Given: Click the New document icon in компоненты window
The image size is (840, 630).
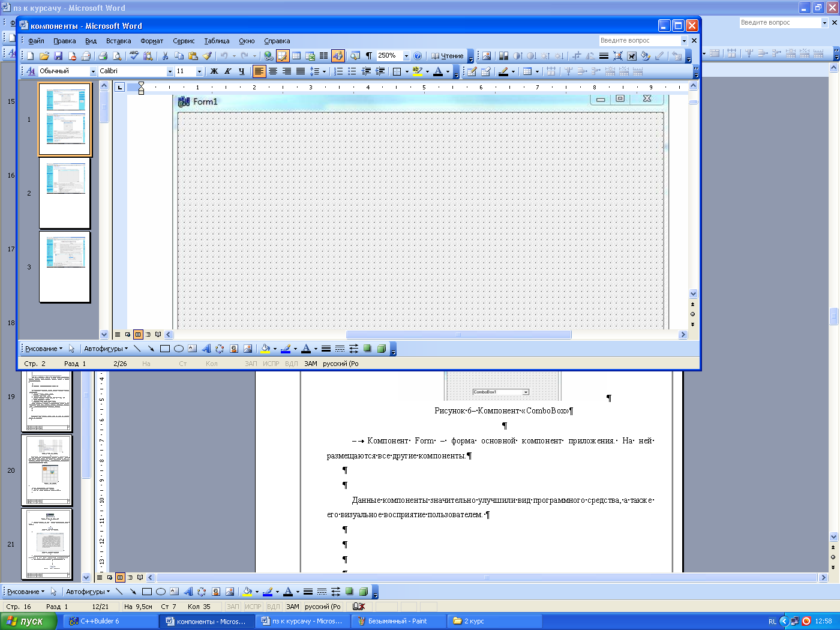Looking at the screenshot, I should 31,56.
